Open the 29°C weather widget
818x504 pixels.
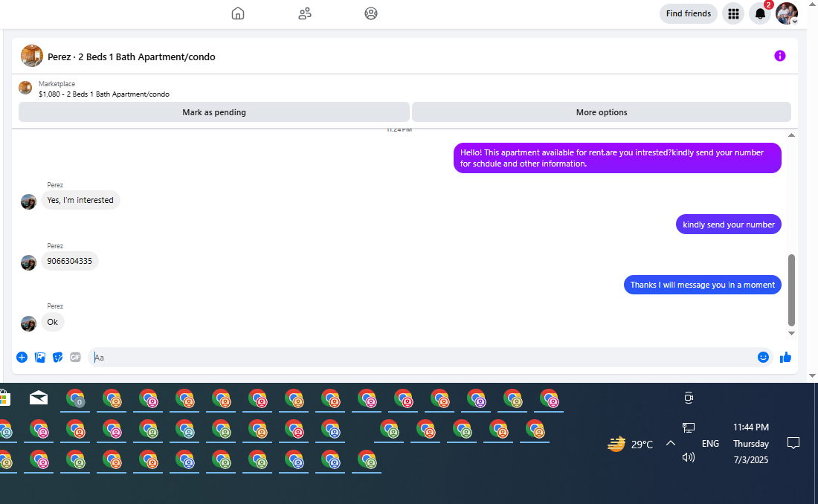pyautogui.click(x=630, y=444)
